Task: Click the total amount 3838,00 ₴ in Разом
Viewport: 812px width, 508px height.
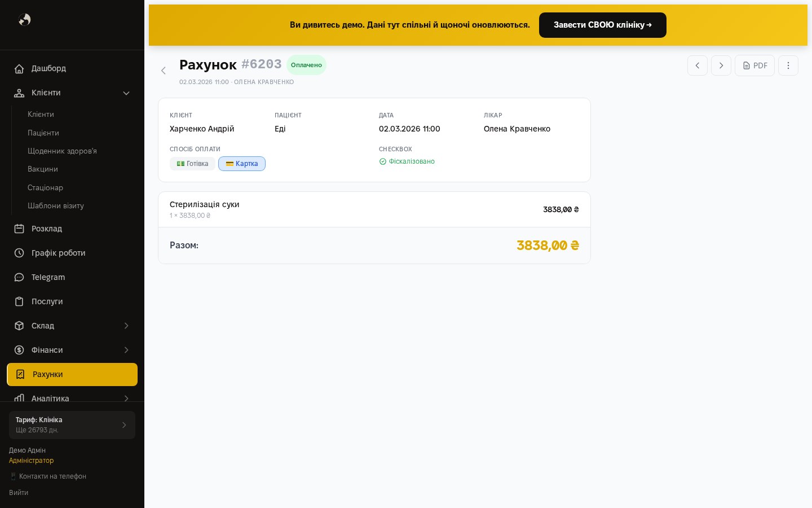Action: coord(548,246)
